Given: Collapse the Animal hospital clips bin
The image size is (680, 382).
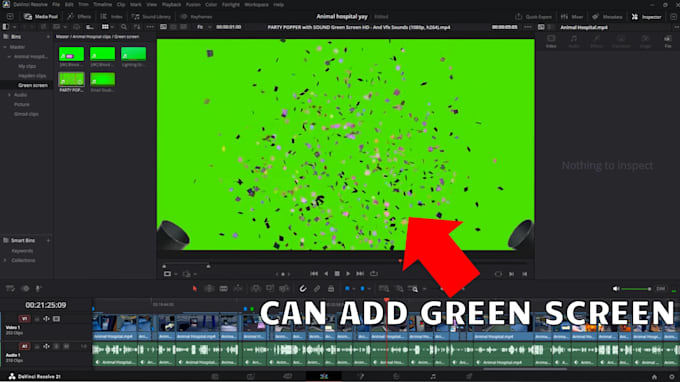Looking at the screenshot, I should tap(9, 56).
